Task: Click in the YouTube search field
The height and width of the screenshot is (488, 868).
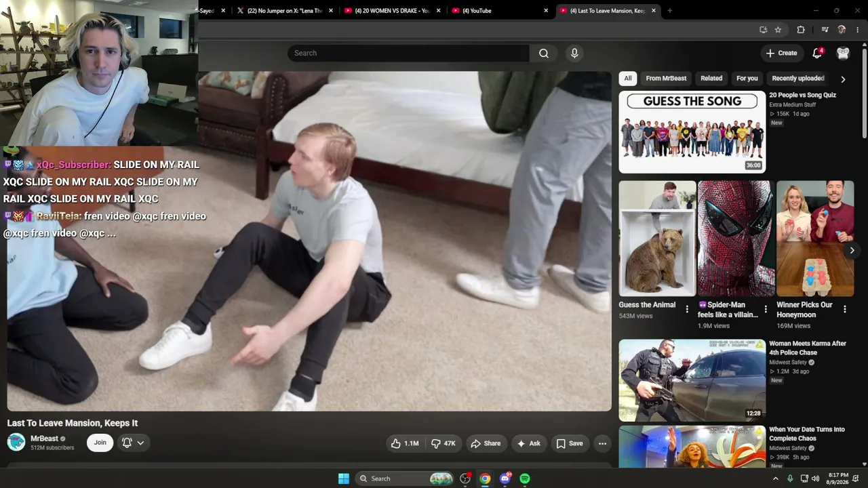Action: (408, 54)
